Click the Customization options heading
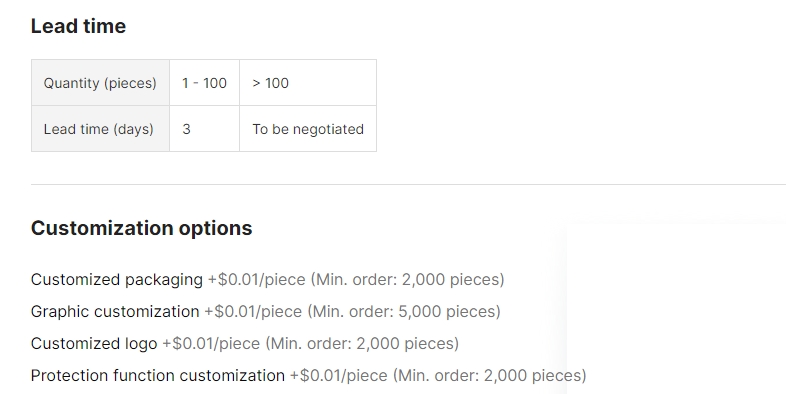Viewport: 786px width, 394px height. (141, 228)
